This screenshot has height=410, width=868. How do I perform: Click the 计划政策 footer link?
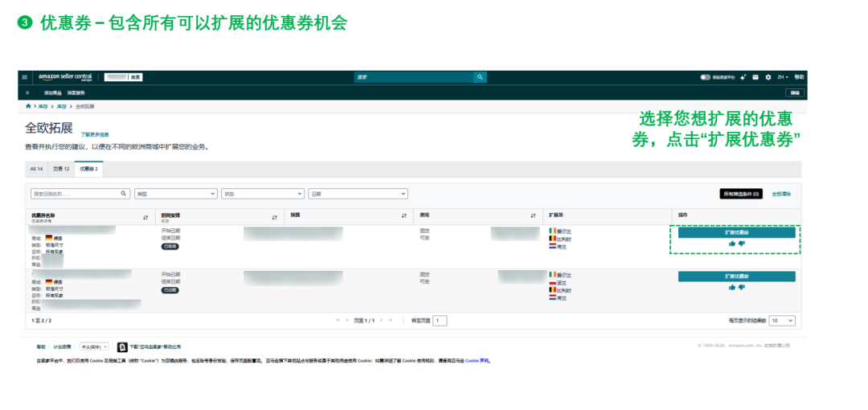point(62,346)
